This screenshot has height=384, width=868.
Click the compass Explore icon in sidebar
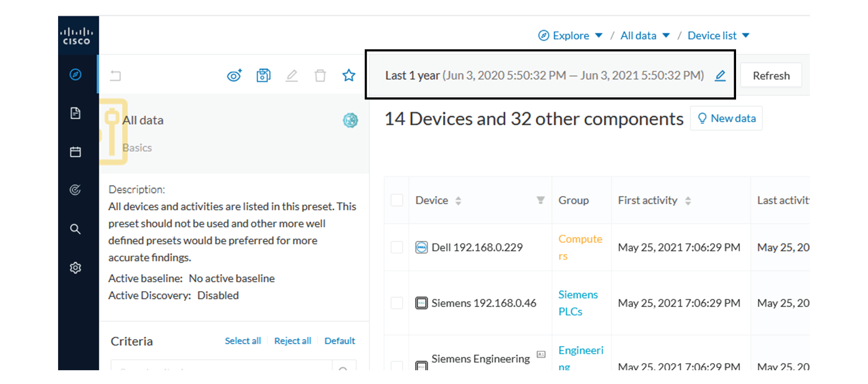pyautogui.click(x=75, y=74)
